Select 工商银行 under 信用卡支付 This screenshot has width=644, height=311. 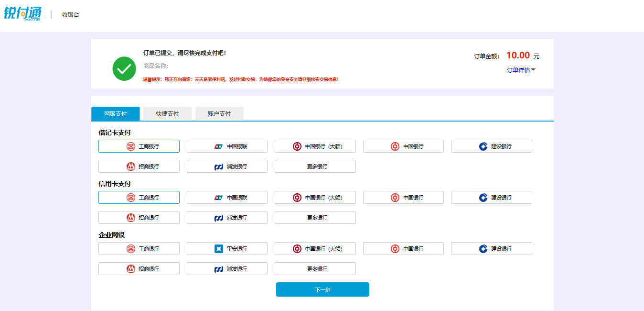pyautogui.click(x=139, y=198)
